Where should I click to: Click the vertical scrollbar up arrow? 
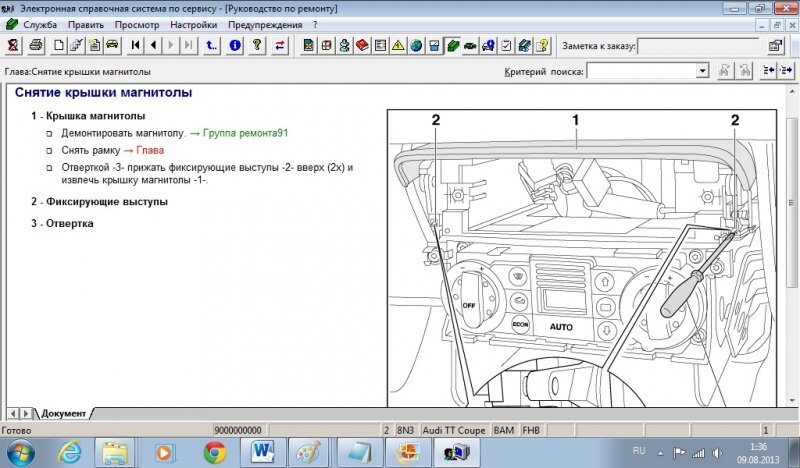[792, 91]
